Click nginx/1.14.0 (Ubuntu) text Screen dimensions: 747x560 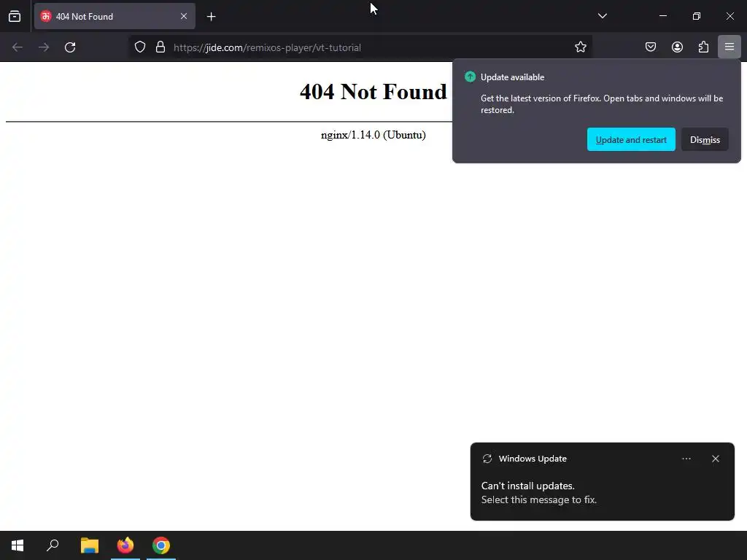point(373,135)
